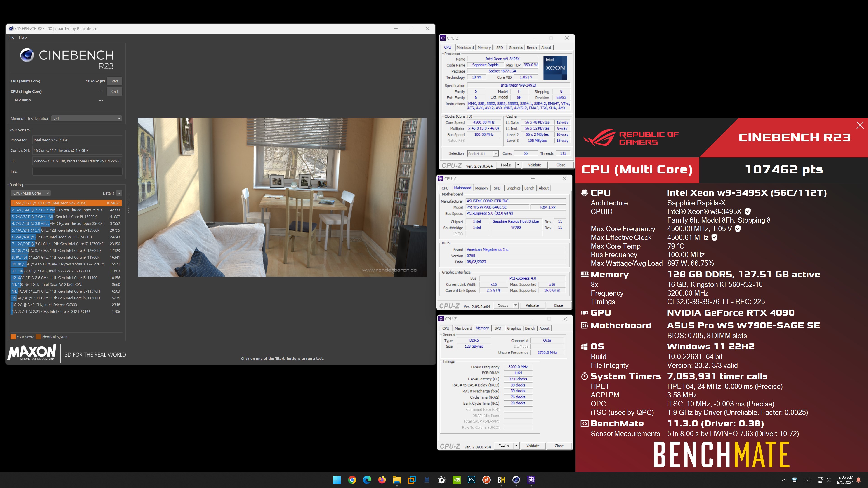
Task: Open Bench tab in the top CPU-Z window
Action: pyautogui.click(x=532, y=47)
